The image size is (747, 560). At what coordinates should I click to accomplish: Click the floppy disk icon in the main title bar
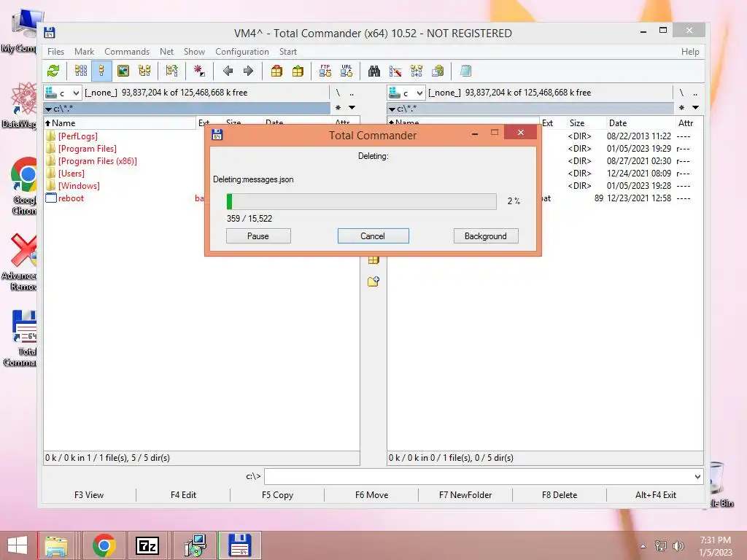coord(50,33)
